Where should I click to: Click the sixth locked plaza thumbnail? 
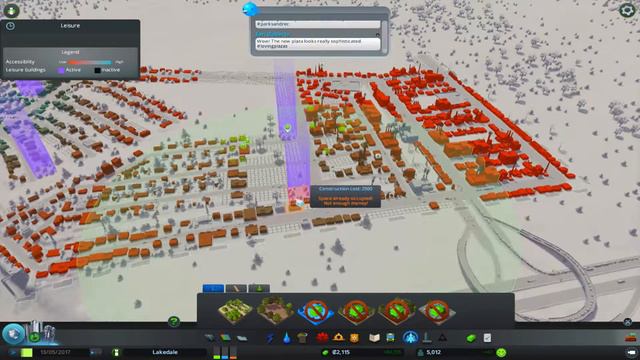[x=437, y=312]
